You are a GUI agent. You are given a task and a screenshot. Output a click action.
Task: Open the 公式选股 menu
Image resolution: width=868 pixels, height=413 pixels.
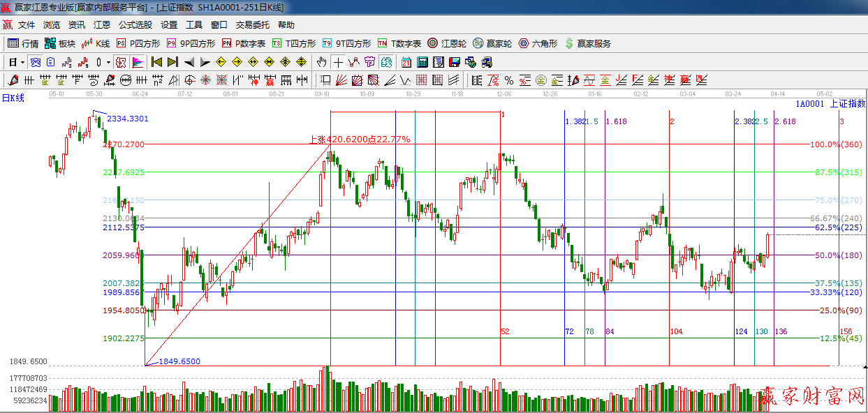point(135,25)
